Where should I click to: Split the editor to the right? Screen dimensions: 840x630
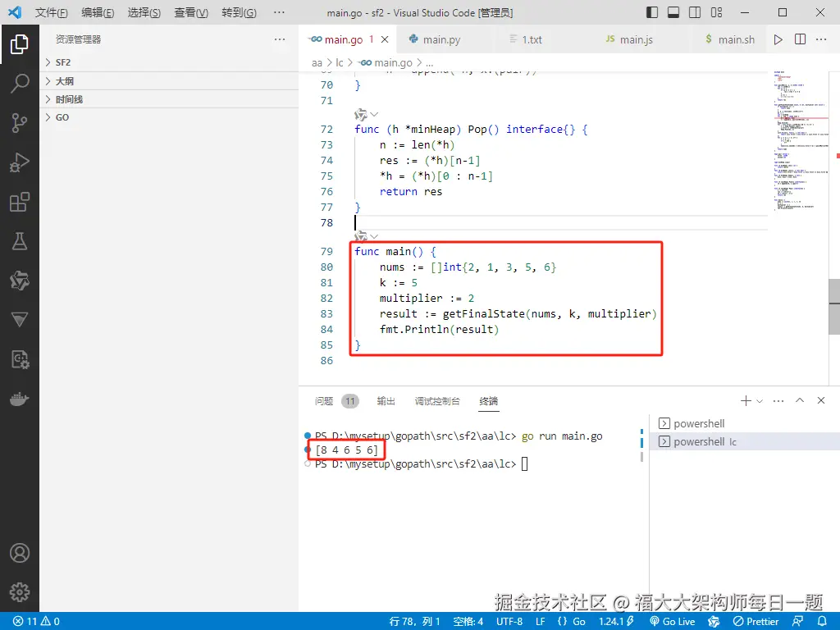pos(800,39)
